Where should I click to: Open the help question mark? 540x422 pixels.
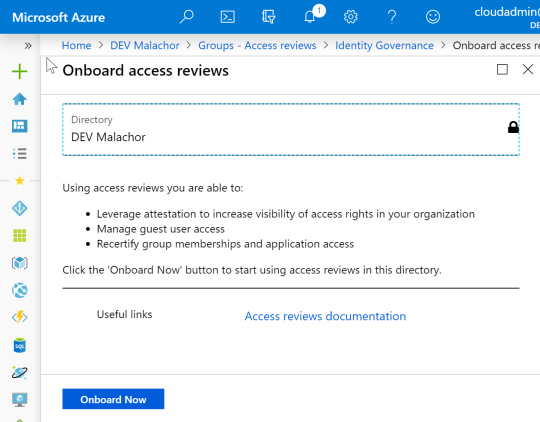point(392,17)
